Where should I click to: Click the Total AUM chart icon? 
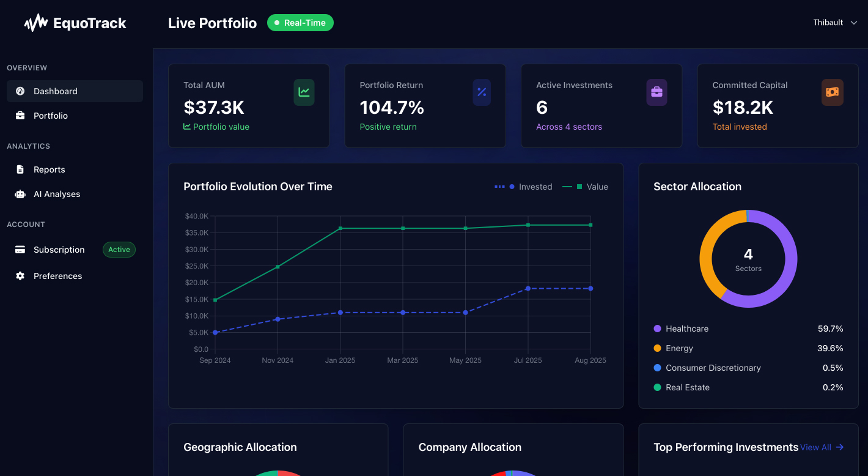pos(304,92)
